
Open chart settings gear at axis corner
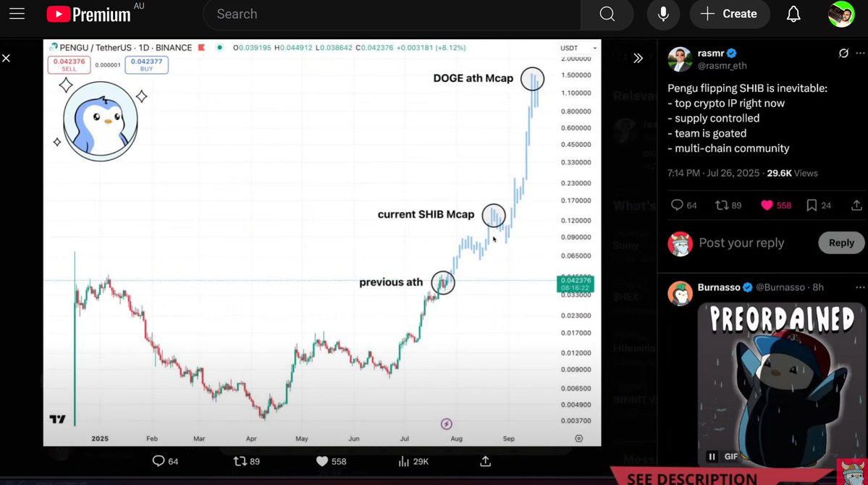(579, 439)
